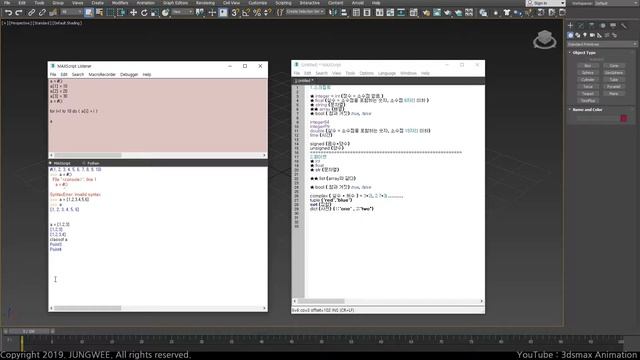Click the ViewCube in the viewport
This screenshot has height=360, width=640.
[x=544, y=39]
